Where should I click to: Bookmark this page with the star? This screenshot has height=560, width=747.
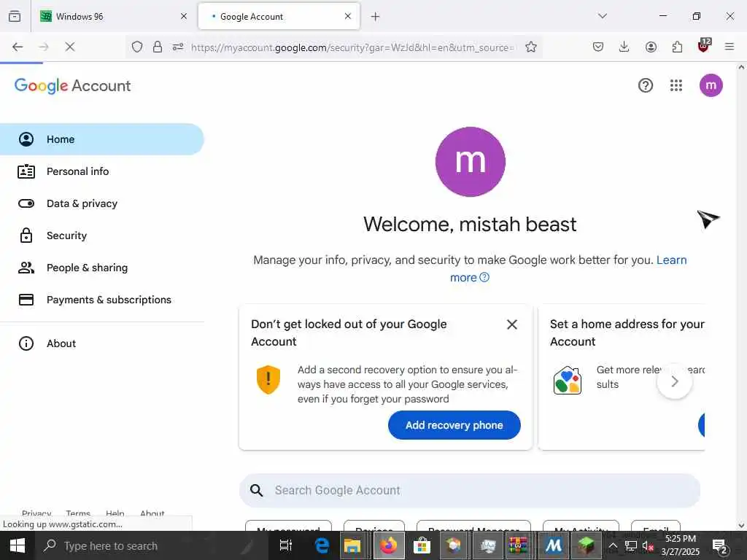pos(531,47)
